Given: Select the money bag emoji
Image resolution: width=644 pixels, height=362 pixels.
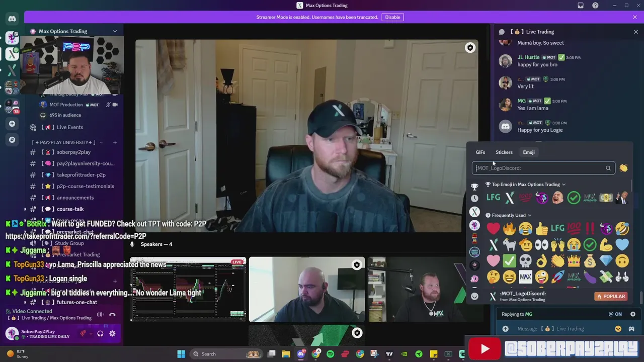Looking at the screenshot, I should tap(590, 261).
